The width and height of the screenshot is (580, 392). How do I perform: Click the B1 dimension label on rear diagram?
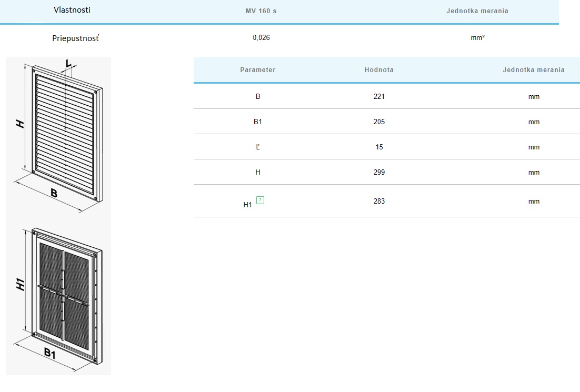[x=50, y=354]
